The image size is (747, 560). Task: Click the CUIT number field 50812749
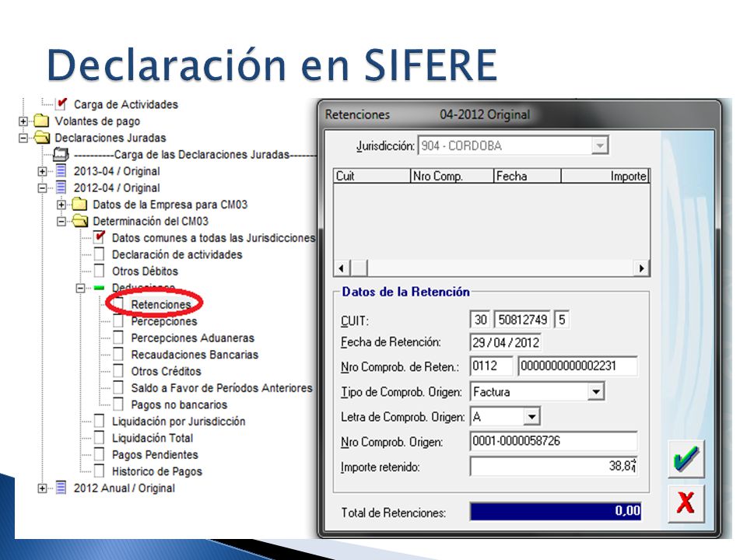[523, 320]
